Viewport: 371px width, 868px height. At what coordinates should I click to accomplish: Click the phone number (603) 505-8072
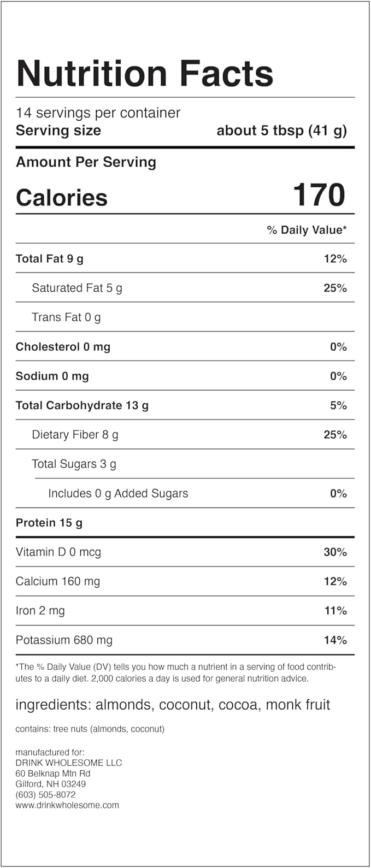(46, 794)
